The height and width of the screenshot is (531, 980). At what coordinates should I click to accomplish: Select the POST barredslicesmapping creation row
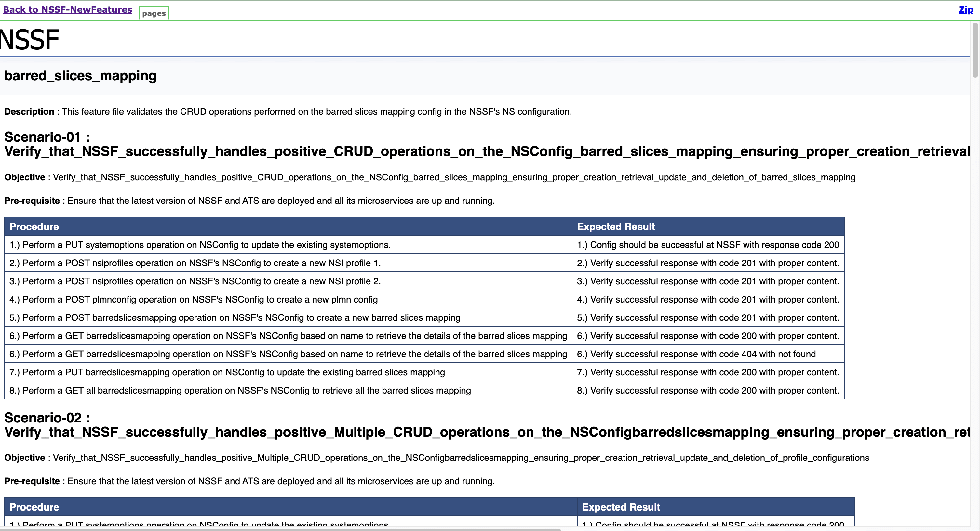pos(234,317)
